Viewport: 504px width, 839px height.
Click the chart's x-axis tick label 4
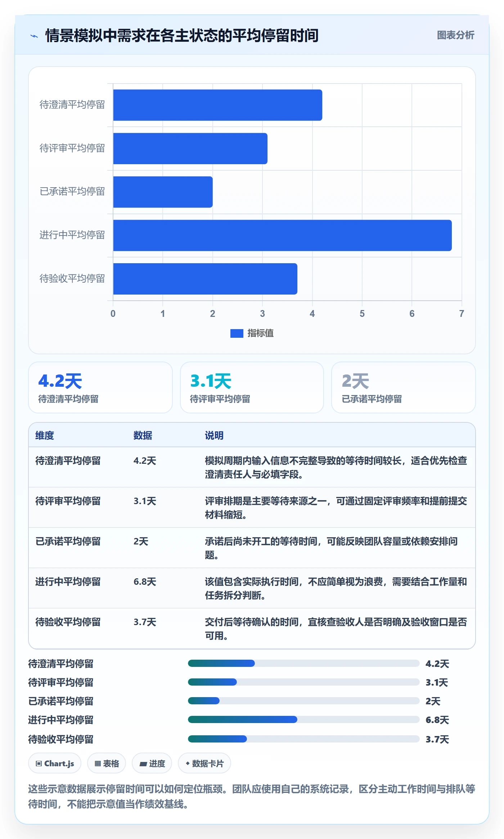312,314
